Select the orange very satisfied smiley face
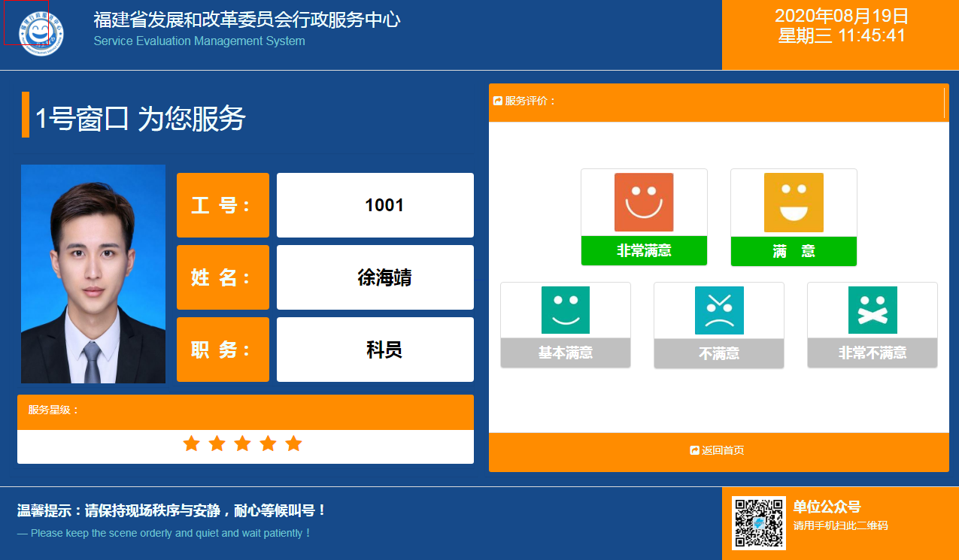959x560 pixels. (x=643, y=201)
